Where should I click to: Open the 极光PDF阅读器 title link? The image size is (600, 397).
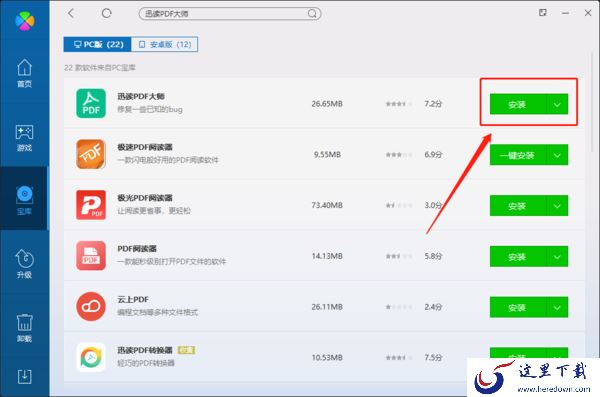[x=145, y=198]
